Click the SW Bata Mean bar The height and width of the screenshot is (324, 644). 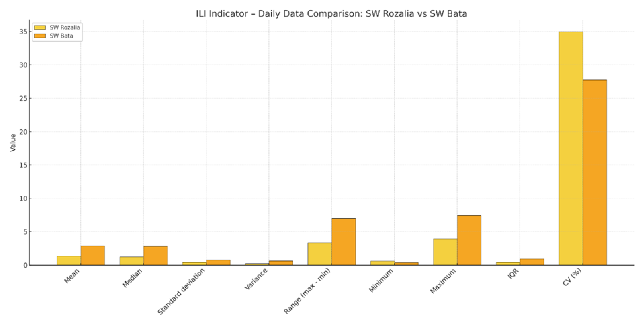click(x=92, y=255)
